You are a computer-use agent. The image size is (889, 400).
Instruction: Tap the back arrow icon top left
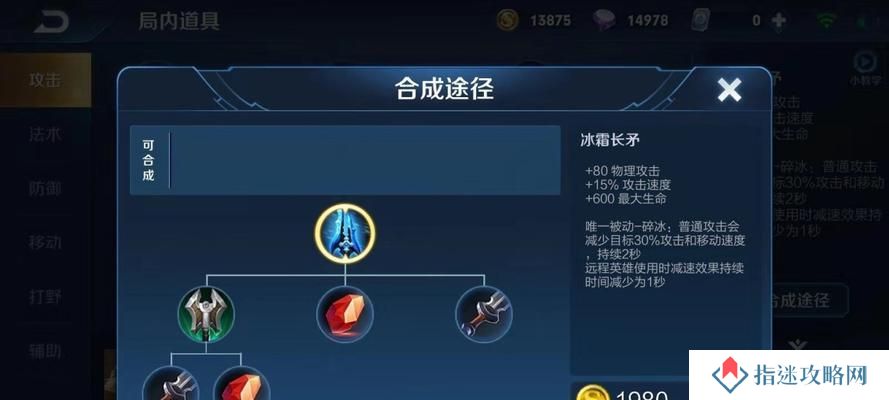tap(51, 22)
